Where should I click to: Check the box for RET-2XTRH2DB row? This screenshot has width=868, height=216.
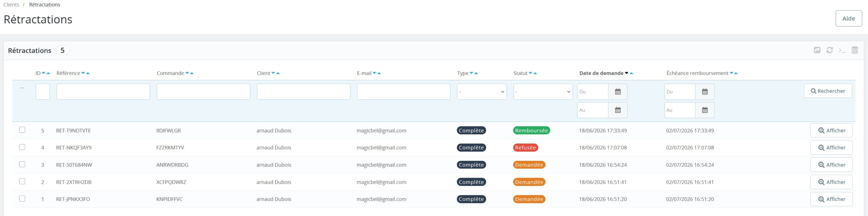(x=22, y=181)
